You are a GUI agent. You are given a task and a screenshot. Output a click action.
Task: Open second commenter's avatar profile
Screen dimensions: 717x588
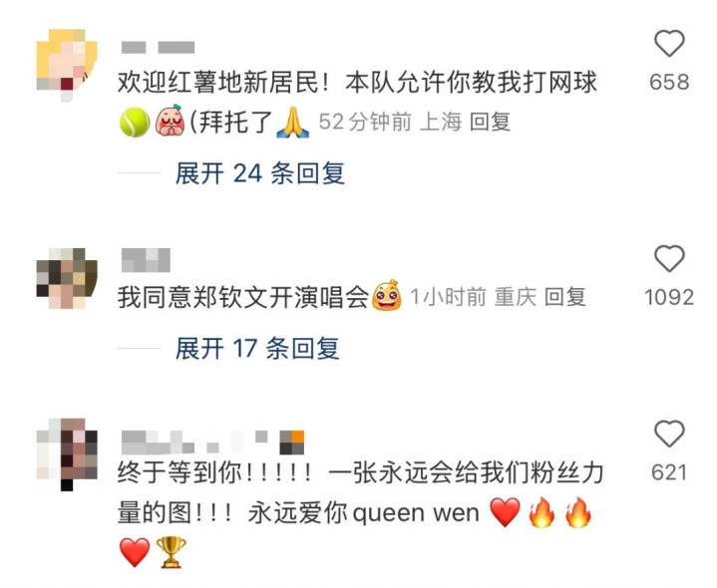[67, 278]
